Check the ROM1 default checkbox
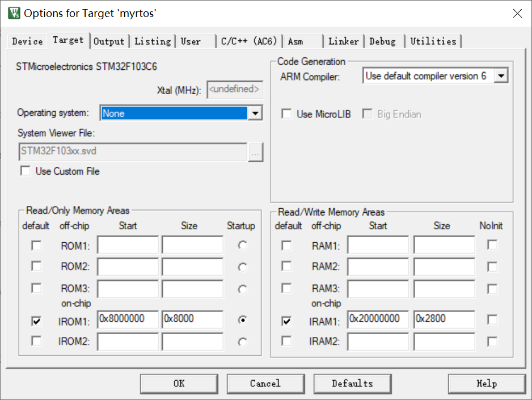532x400 pixels. tap(36, 245)
